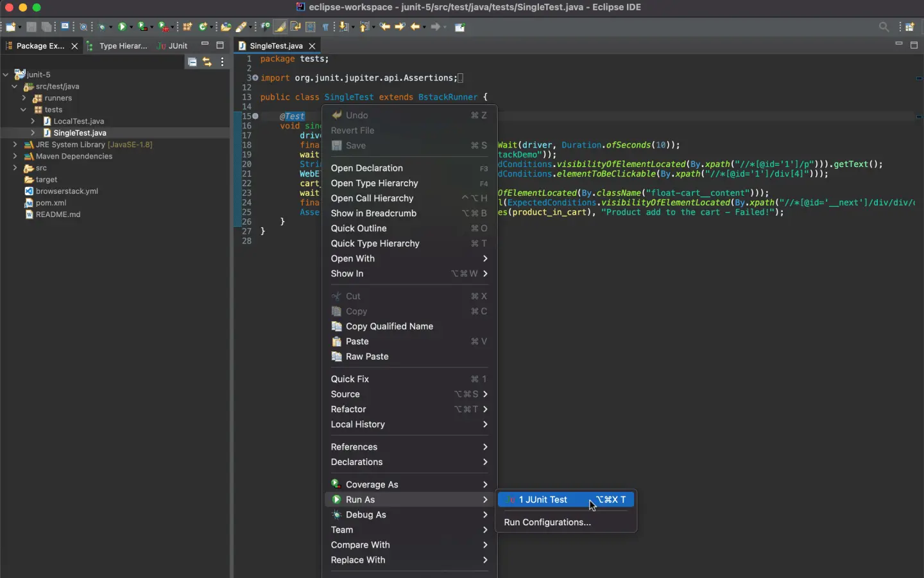This screenshot has width=924, height=578.
Task: Select pom.xml in Package Explorer
Action: 51,203
